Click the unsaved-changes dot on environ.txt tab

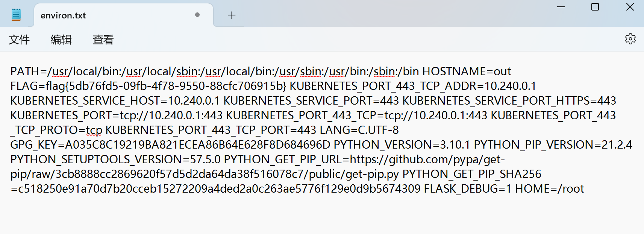[x=197, y=15]
